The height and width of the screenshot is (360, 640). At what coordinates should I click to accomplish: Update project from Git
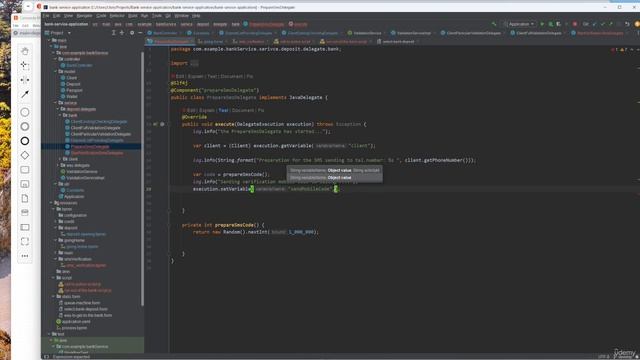click(595, 24)
